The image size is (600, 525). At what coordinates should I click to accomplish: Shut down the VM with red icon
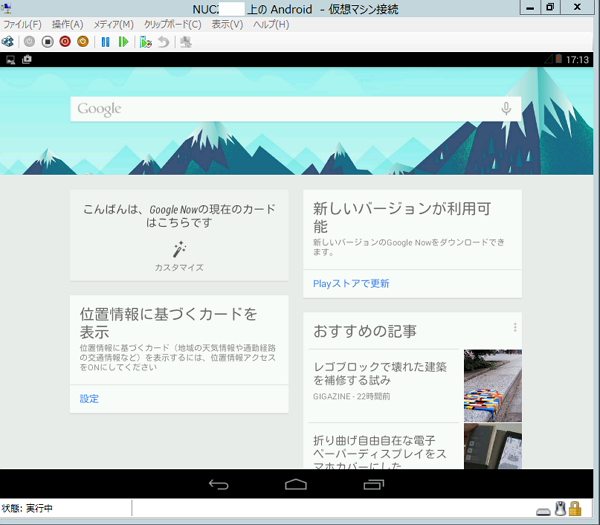pos(65,41)
